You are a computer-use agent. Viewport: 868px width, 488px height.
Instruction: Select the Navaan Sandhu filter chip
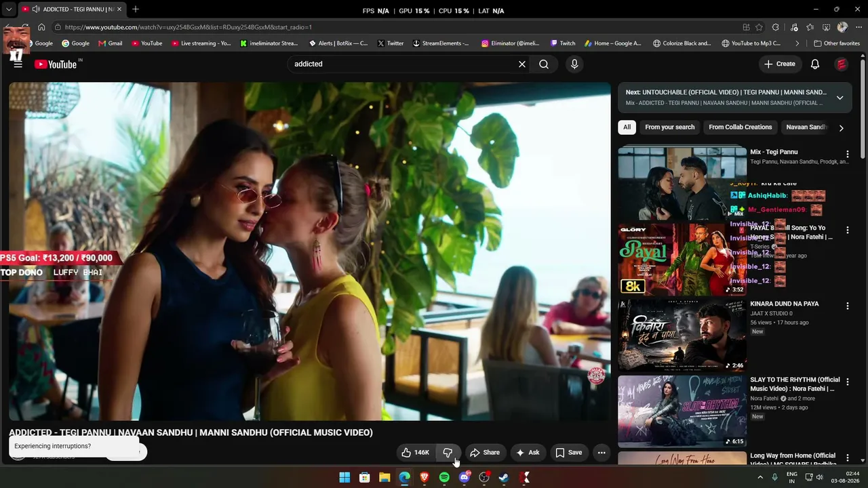pos(807,127)
